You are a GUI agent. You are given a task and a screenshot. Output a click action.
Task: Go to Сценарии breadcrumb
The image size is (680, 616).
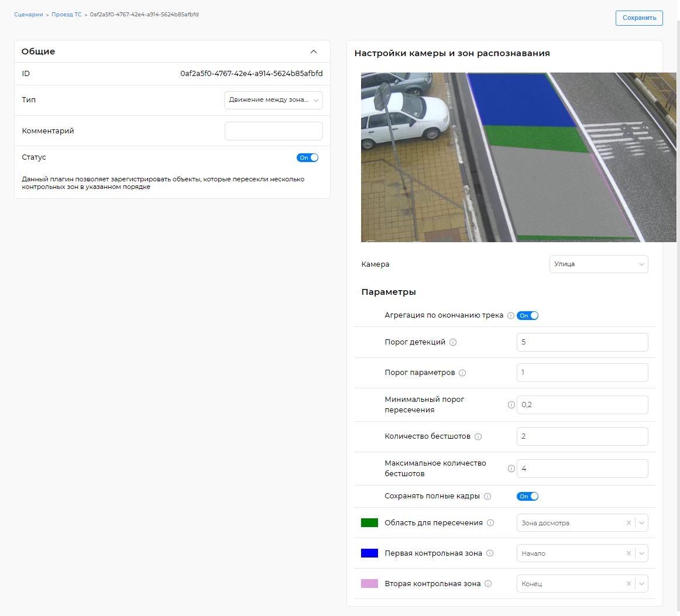29,14
